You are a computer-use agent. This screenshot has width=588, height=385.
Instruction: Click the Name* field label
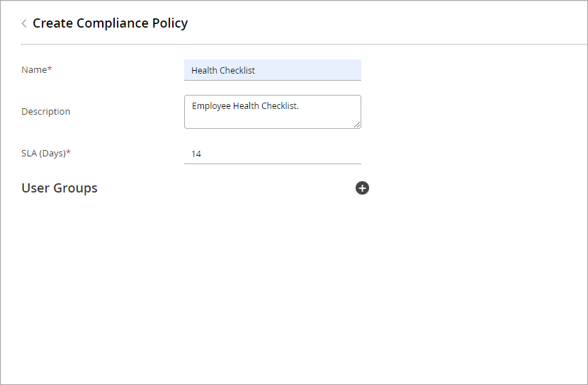[37, 69]
